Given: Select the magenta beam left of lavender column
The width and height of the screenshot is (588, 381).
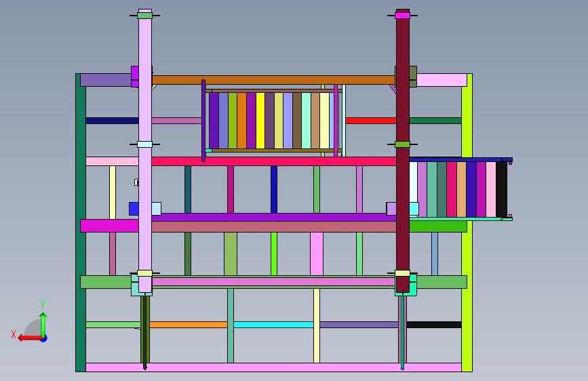Looking at the screenshot, I should point(109,226).
